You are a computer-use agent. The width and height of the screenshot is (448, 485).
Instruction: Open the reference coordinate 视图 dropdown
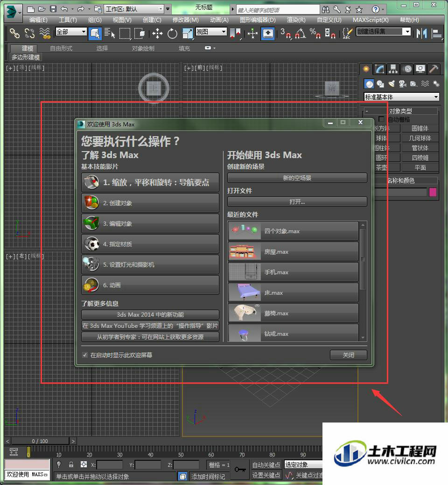pyautogui.click(x=211, y=32)
